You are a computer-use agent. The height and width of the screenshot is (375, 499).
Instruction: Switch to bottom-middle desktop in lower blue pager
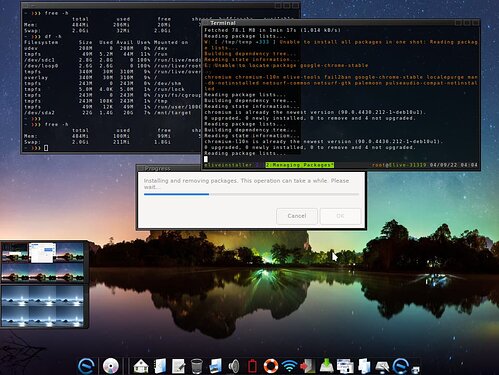click(42, 316)
